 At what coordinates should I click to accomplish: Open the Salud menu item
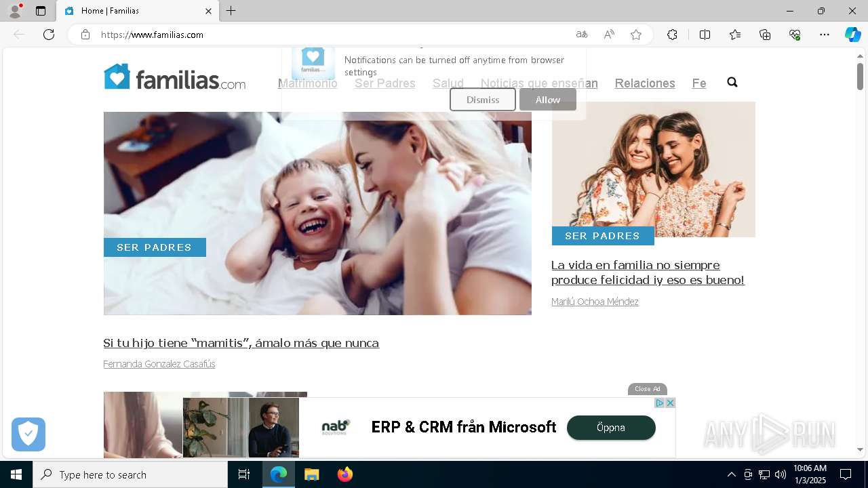pyautogui.click(x=448, y=83)
